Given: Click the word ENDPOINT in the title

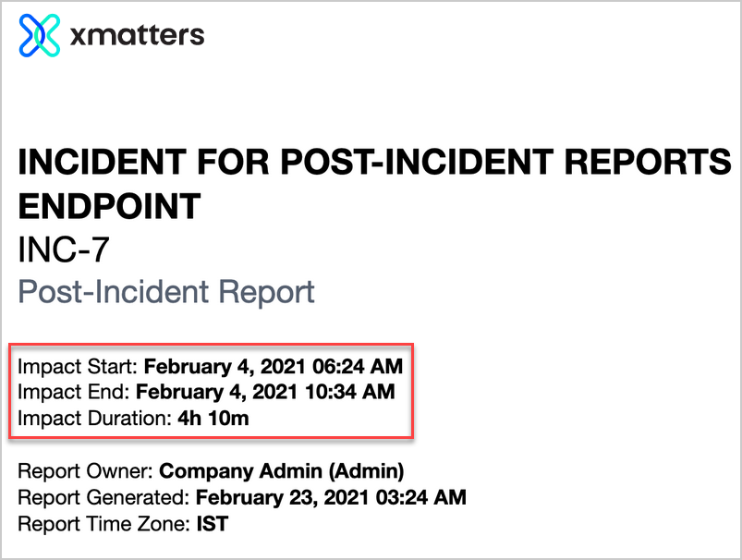Looking at the screenshot, I should pos(109,206).
